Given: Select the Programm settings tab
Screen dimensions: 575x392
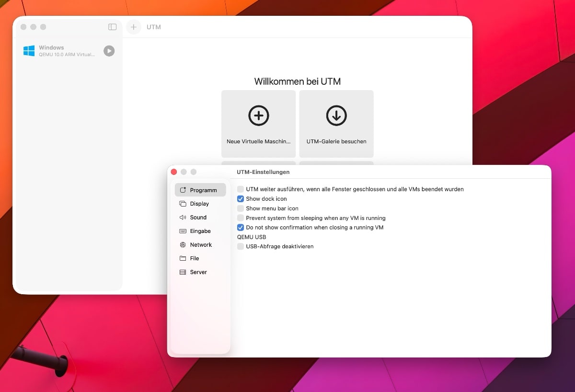Looking at the screenshot, I should click(x=200, y=190).
